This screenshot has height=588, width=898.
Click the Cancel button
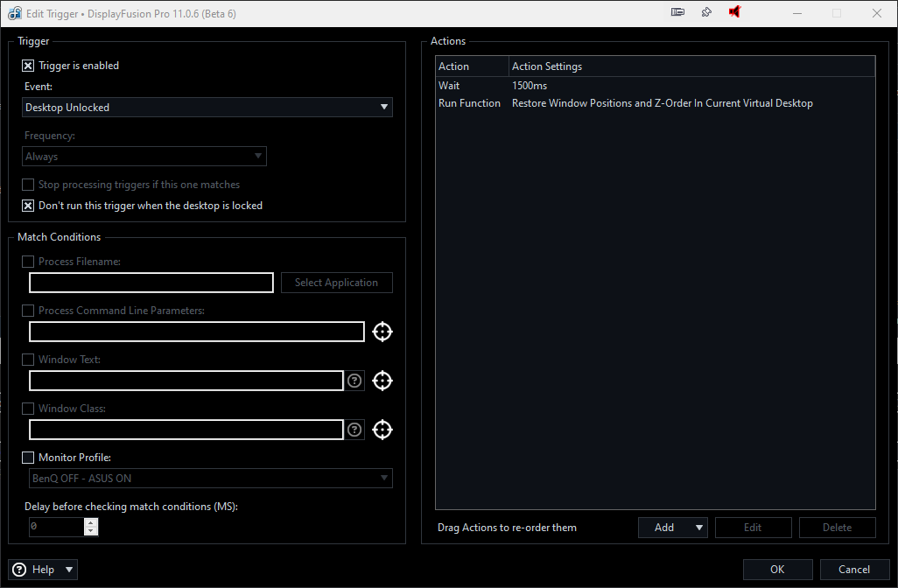tap(853, 570)
